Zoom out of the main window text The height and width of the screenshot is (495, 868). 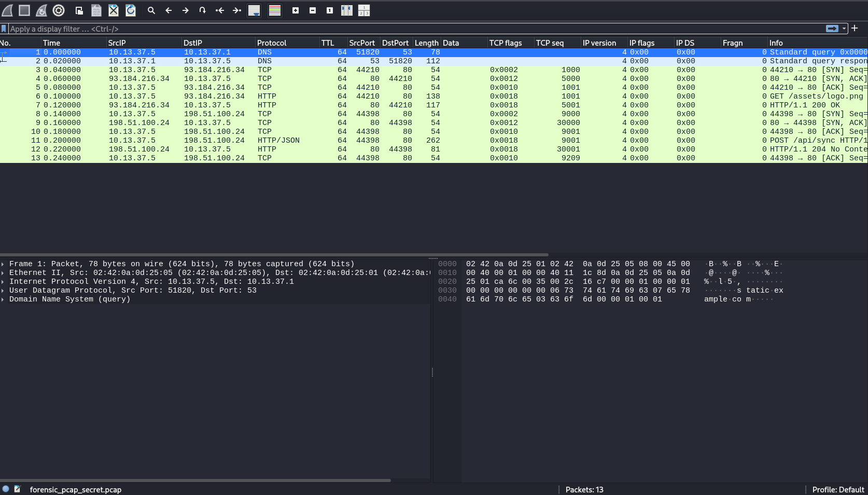[313, 10]
